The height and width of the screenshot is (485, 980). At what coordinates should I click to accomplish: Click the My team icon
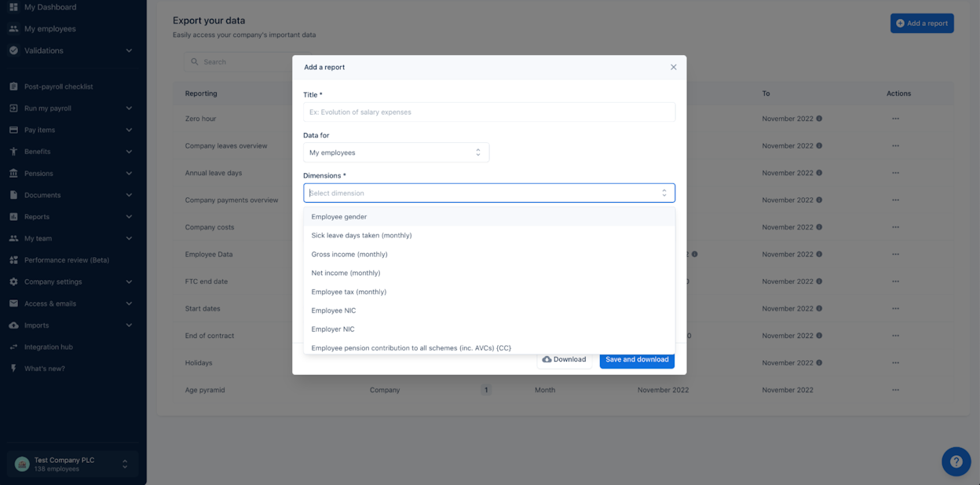tap(13, 238)
